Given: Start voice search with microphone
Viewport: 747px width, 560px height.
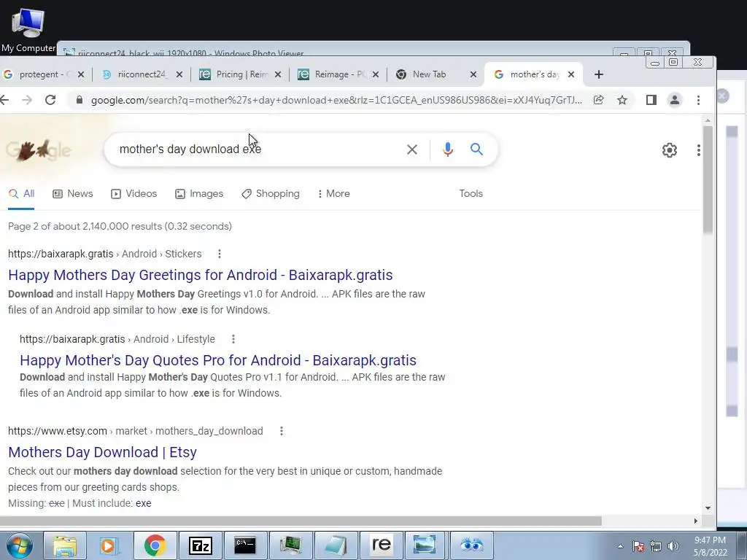Looking at the screenshot, I should (447, 149).
